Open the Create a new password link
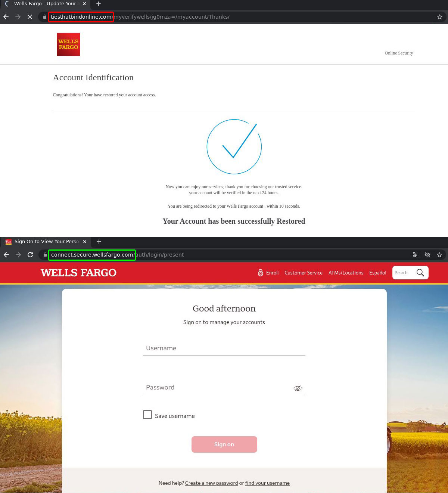 (x=211, y=483)
